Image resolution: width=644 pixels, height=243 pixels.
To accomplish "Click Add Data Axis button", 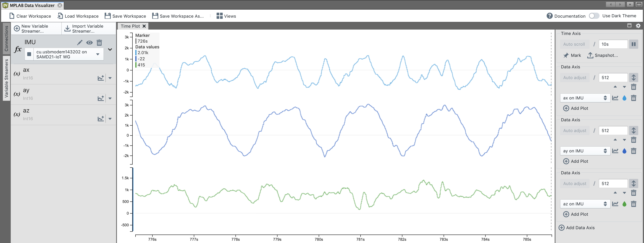I will 577,227.
